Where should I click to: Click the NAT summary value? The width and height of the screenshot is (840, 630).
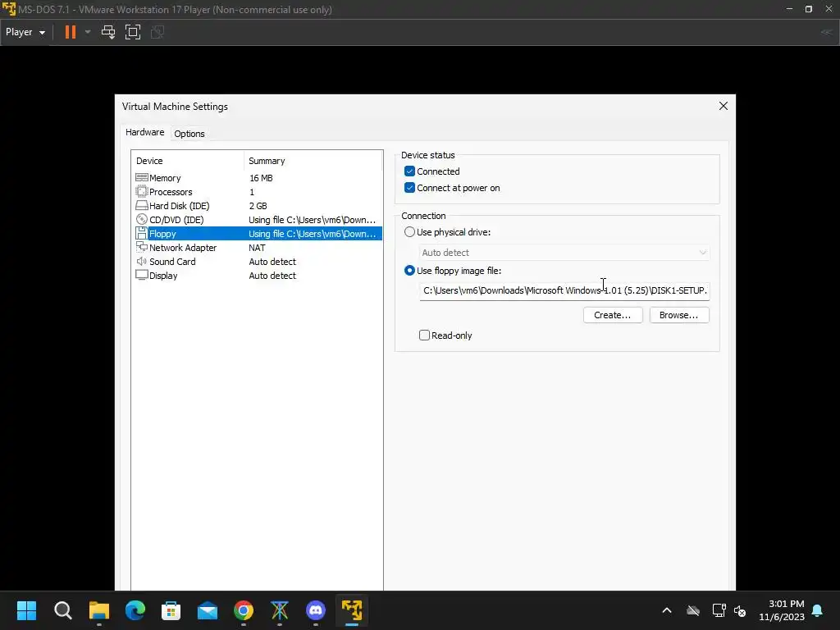(257, 248)
